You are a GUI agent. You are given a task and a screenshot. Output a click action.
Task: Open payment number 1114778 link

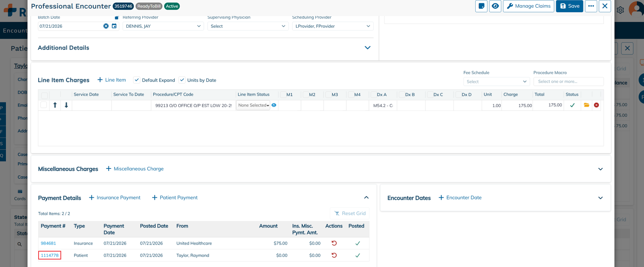50,255
